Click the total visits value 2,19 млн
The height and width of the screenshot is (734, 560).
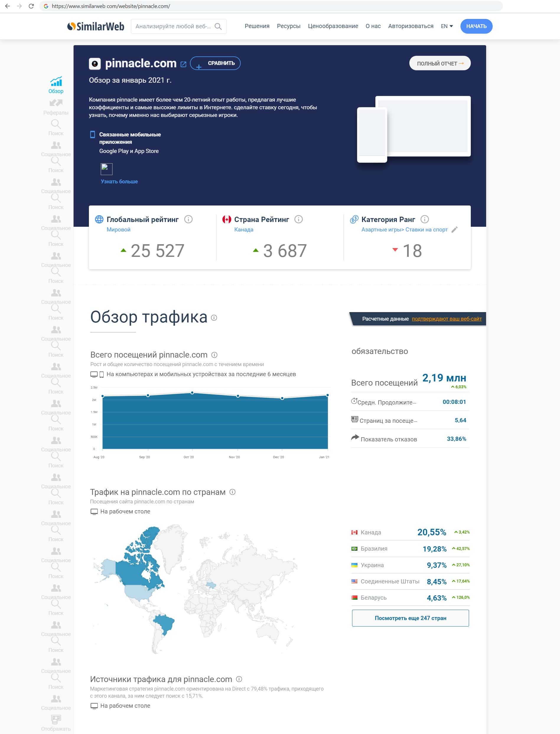click(x=444, y=378)
